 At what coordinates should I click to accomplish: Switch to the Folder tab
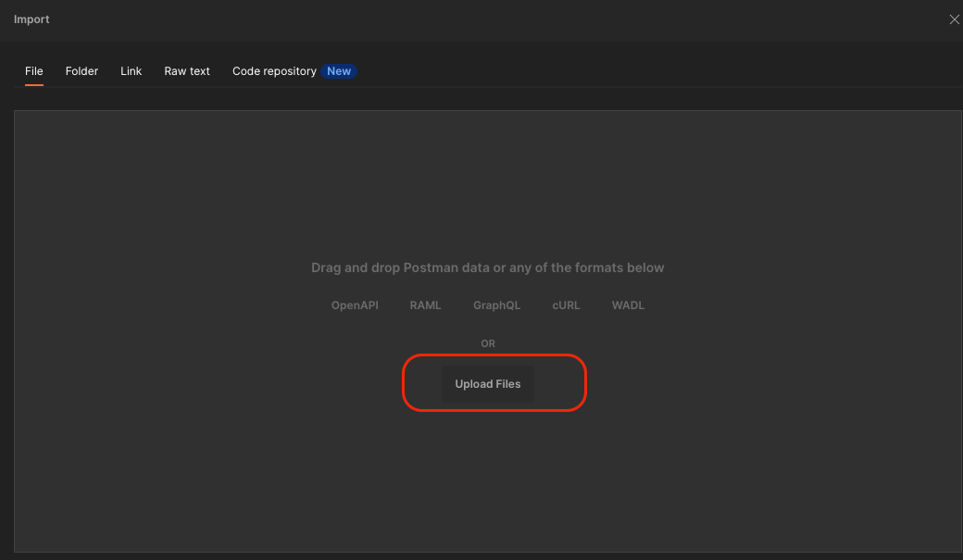pyautogui.click(x=81, y=71)
